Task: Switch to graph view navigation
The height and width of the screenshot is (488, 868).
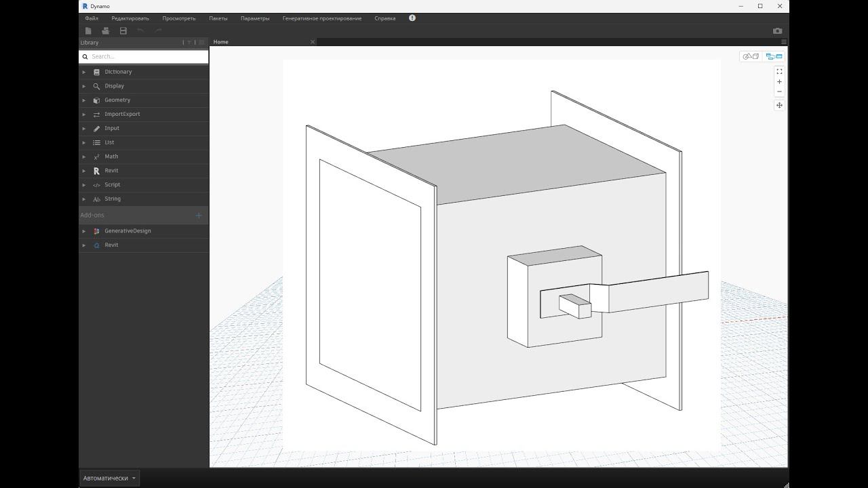Action: [x=774, y=56]
